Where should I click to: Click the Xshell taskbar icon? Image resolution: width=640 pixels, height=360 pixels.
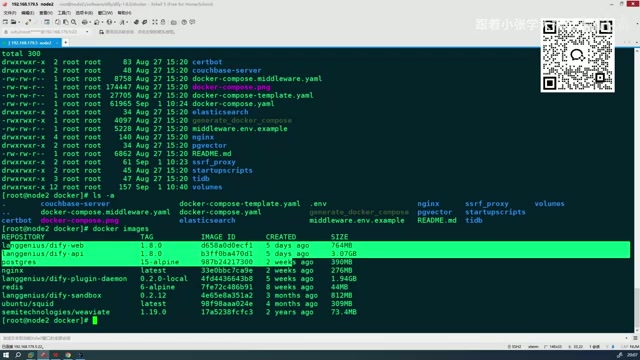pyautogui.click(x=43, y=355)
